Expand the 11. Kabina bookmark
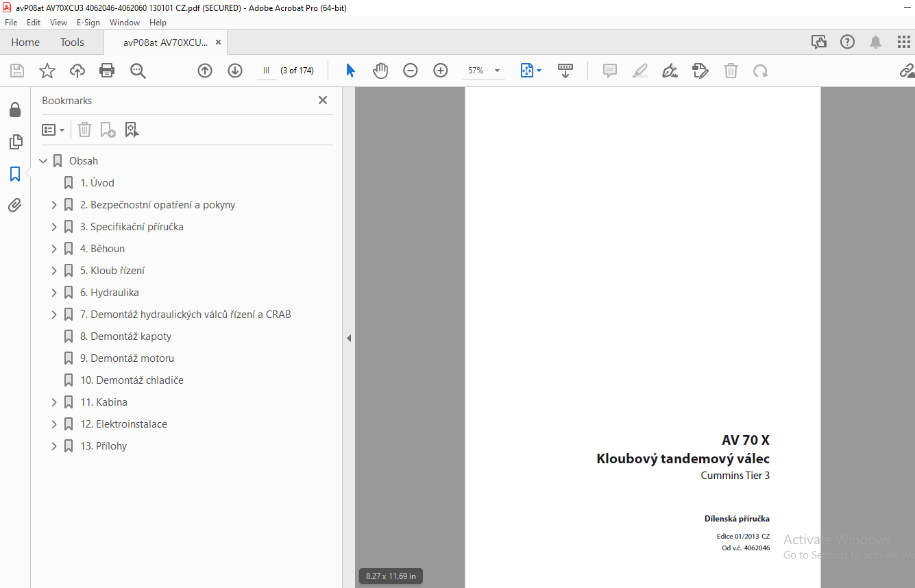The image size is (915, 588). point(54,402)
